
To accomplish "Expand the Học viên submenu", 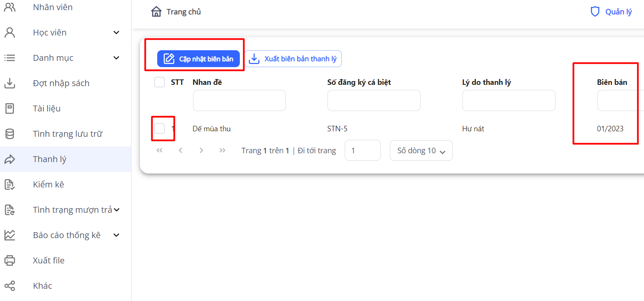I will pos(117,33).
